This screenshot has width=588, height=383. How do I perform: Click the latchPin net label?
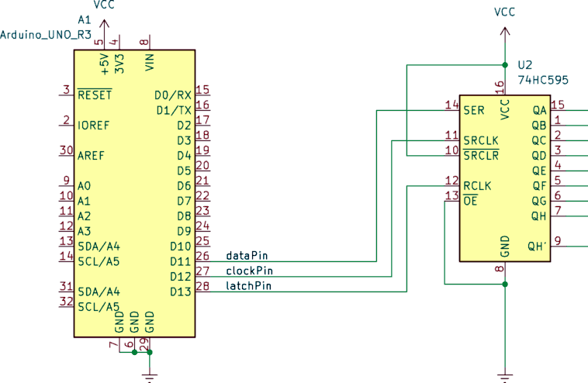click(249, 286)
